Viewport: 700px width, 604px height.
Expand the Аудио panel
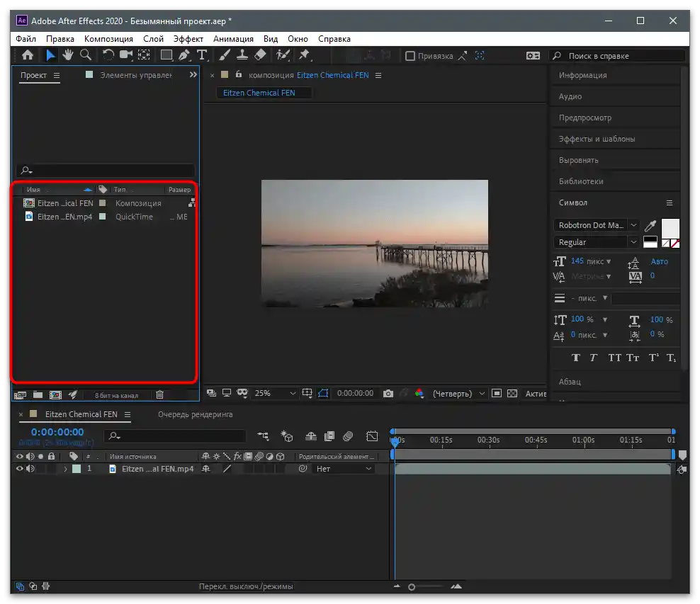click(570, 96)
